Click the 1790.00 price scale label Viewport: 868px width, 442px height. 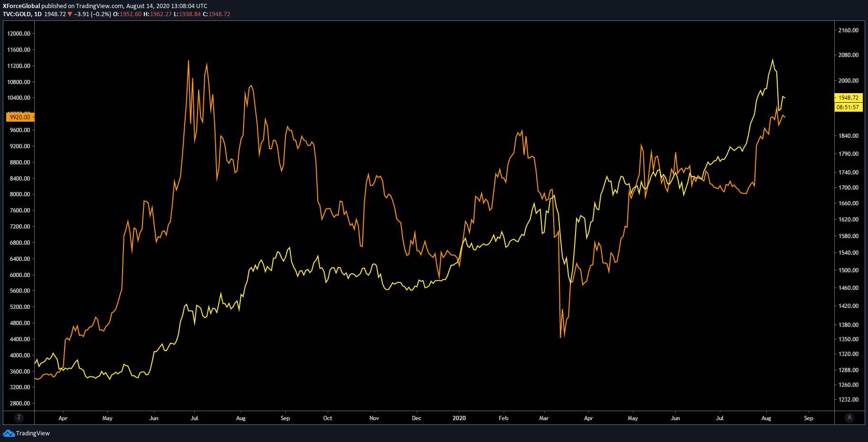pos(849,154)
